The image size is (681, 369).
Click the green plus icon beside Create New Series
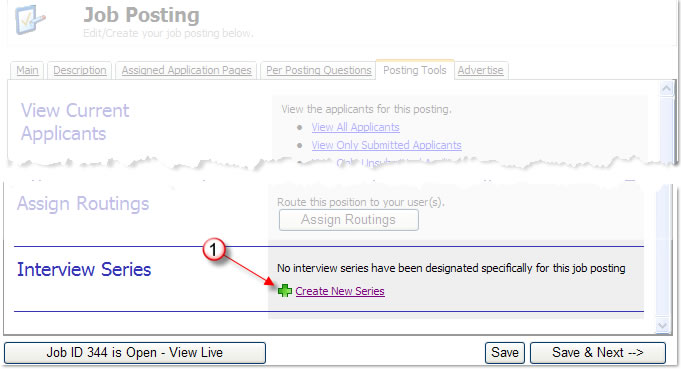285,291
